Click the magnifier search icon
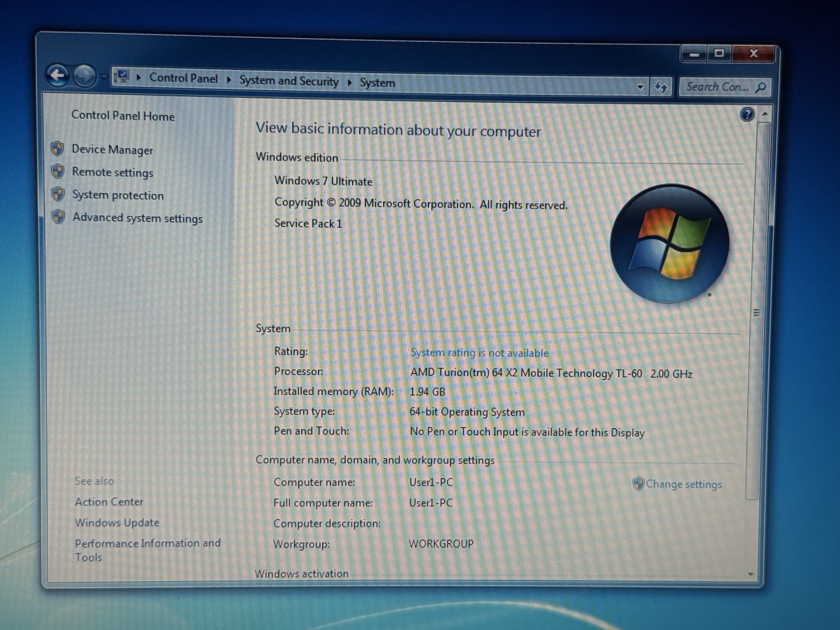 pyautogui.click(x=761, y=88)
